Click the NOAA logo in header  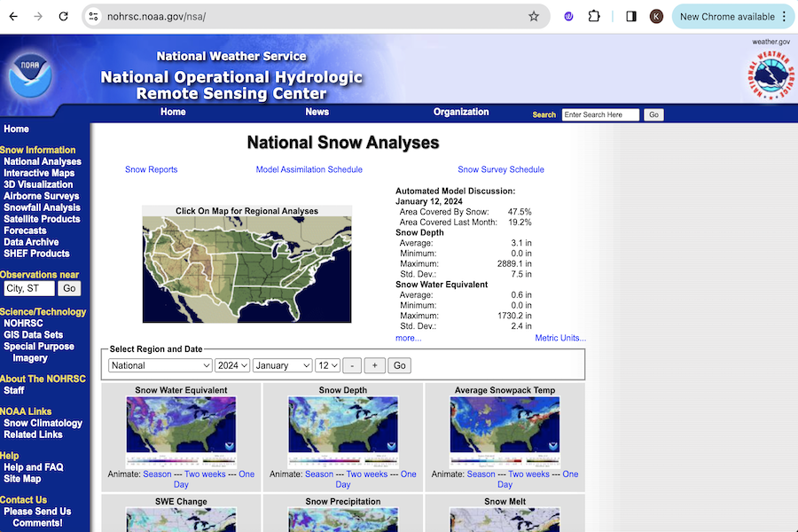pos(30,74)
